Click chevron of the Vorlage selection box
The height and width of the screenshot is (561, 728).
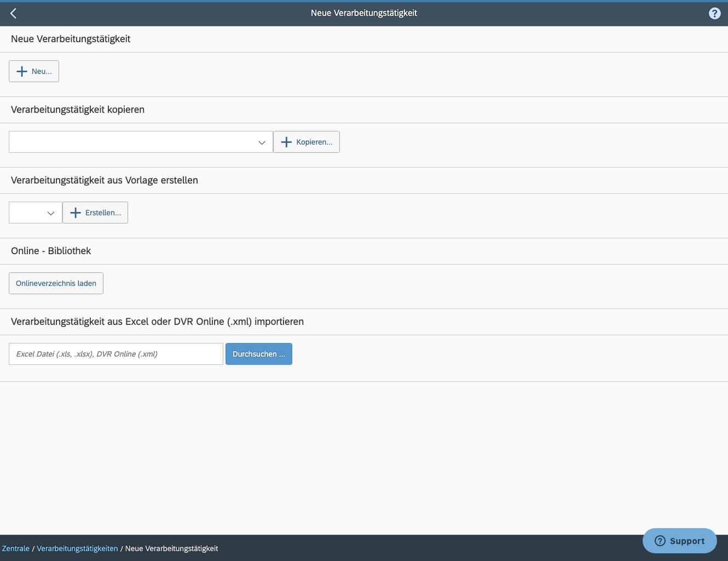coord(51,213)
